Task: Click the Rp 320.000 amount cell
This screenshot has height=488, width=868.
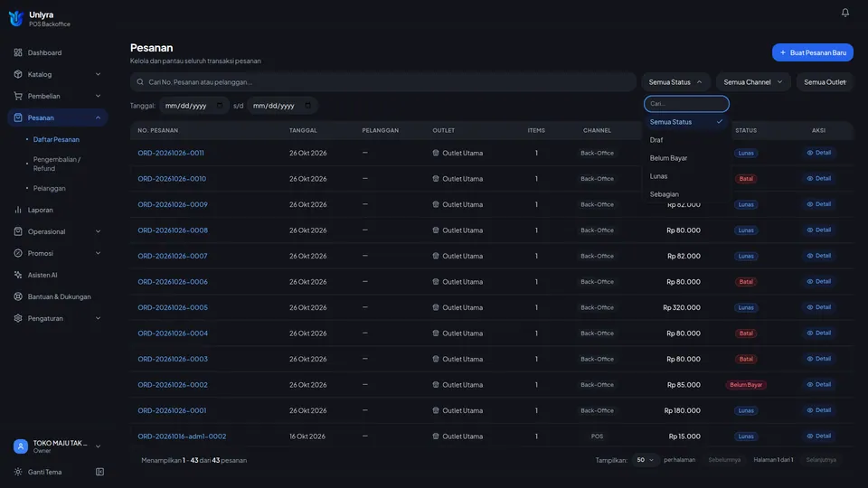Action: pyautogui.click(x=682, y=307)
